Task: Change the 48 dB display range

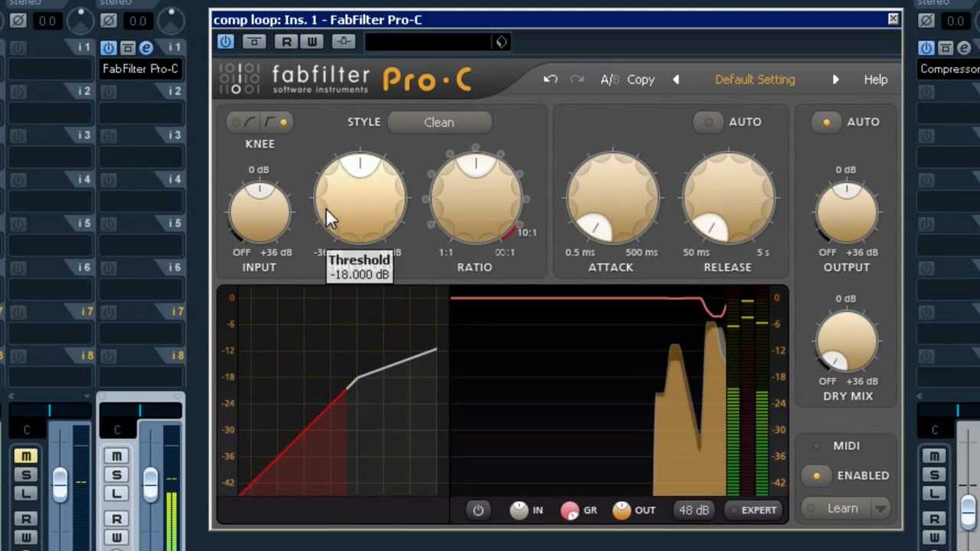Action: [x=694, y=510]
